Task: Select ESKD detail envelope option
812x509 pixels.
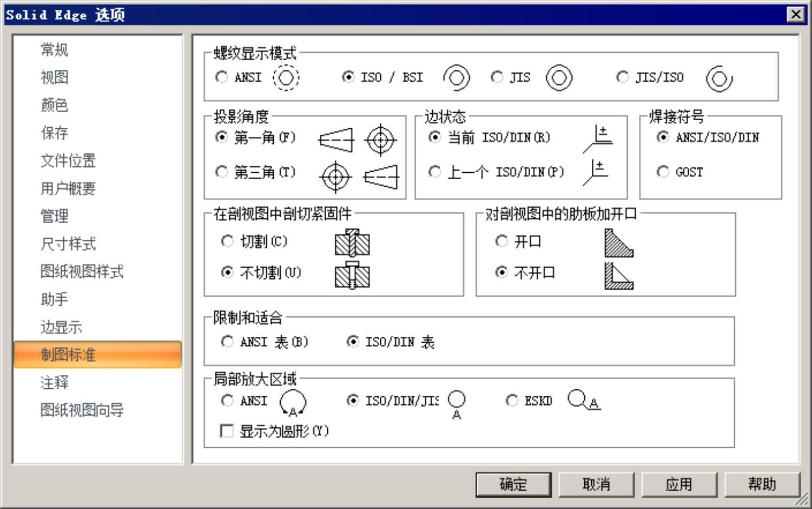Action: click(512, 401)
